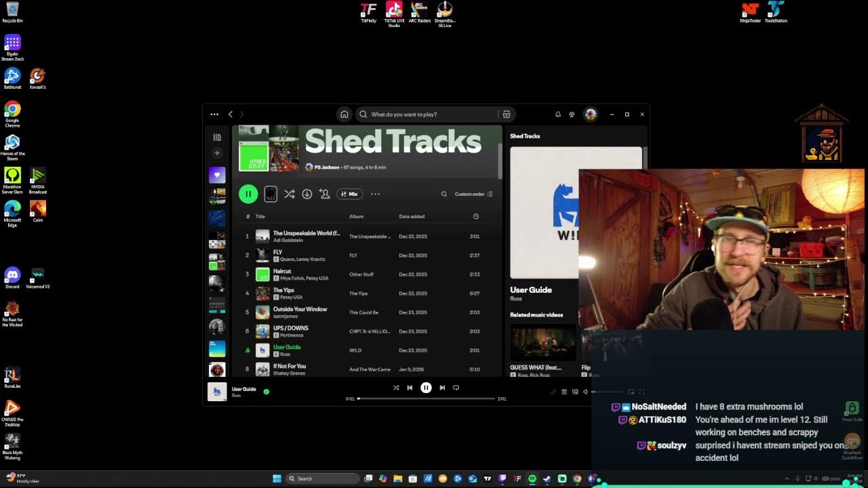The height and width of the screenshot is (488, 868).
Task: Skip to previous track in player bar
Action: click(x=410, y=388)
